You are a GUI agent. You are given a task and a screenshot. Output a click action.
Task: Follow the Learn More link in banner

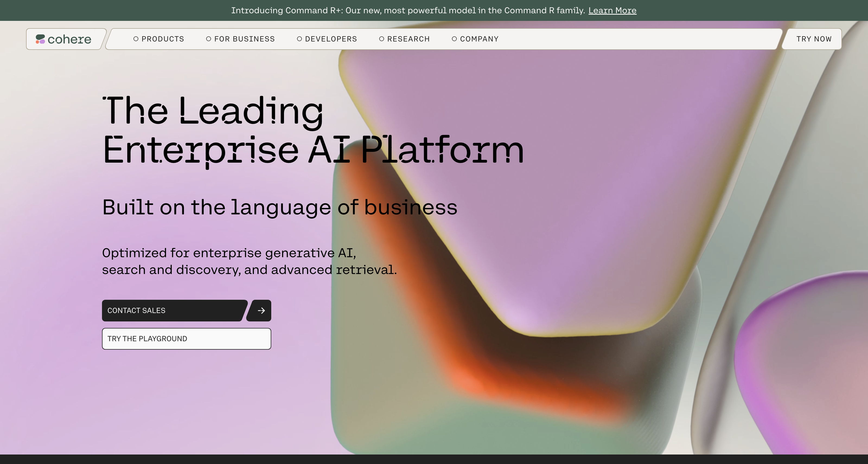tap(612, 11)
